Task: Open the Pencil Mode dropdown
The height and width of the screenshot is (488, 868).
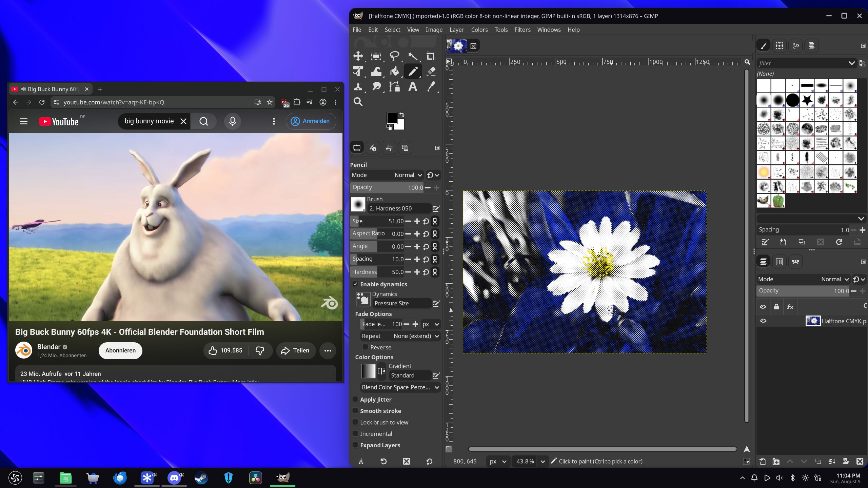Action: 387,175
